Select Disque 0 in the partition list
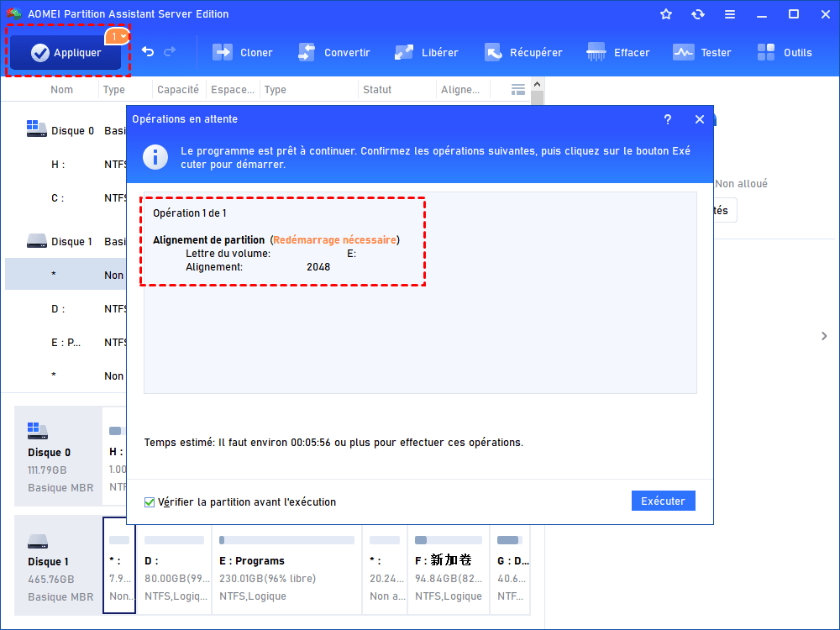 point(66,130)
